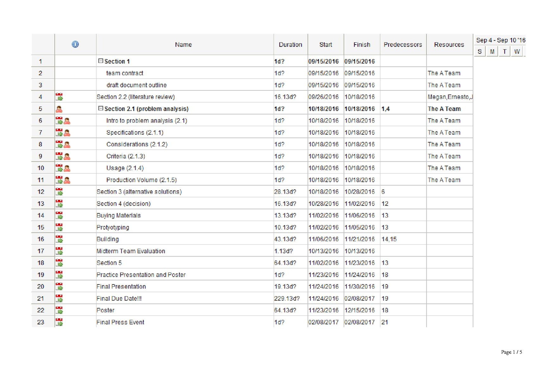555x392 pixels.
Task: Click the blue info icon column header
Action: click(75, 44)
